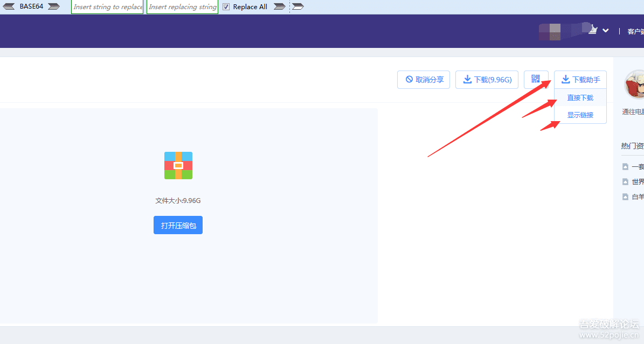Click the 'Insert replacing string' field

point(182,7)
